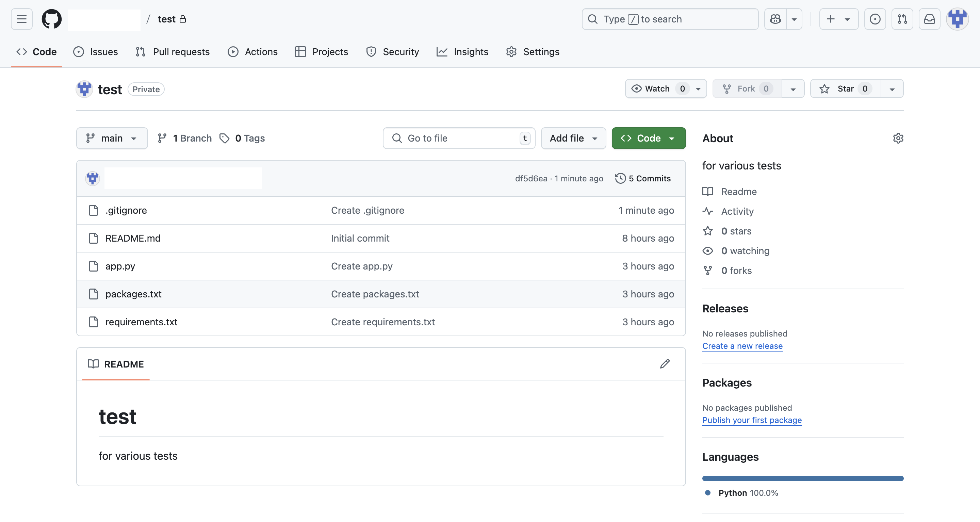Click the Copilot icon in the header
The width and height of the screenshot is (980, 522).
point(775,19)
